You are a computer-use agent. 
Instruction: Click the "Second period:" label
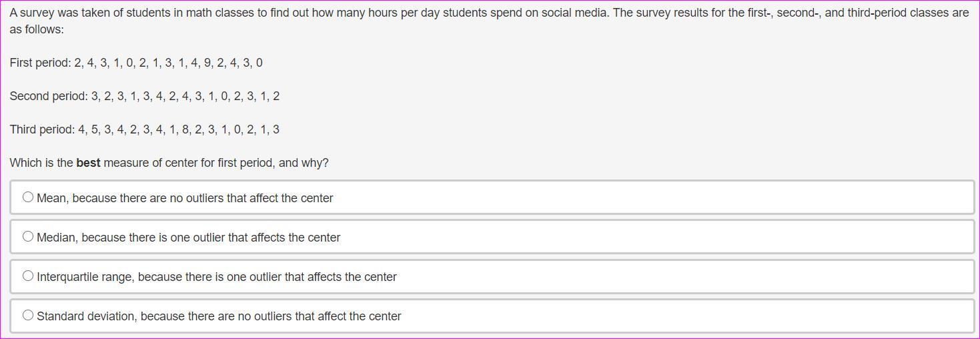[x=48, y=96]
